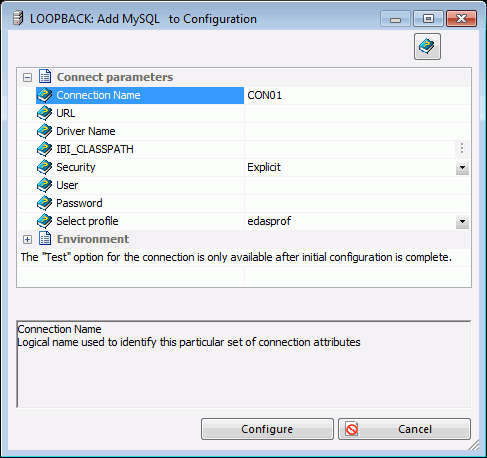Click the help icon beside Select profile
Image resolution: width=487 pixels, height=458 pixels.
(x=44, y=221)
